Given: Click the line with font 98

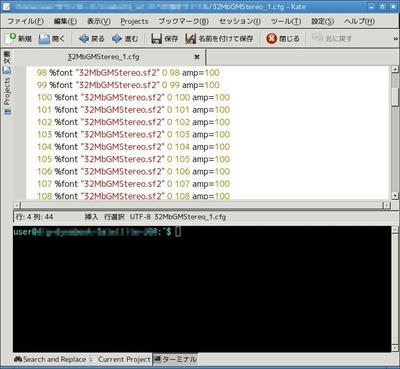Looking at the screenshot, I should click(128, 73).
